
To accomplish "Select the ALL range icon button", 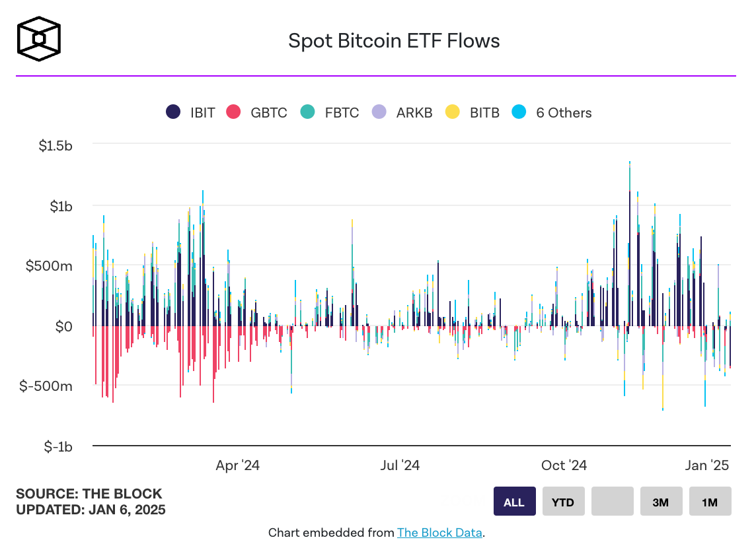I will click(514, 501).
